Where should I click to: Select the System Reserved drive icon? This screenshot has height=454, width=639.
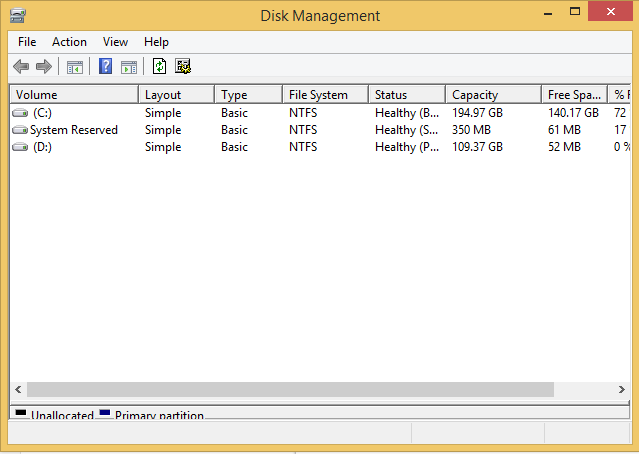pos(20,130)
